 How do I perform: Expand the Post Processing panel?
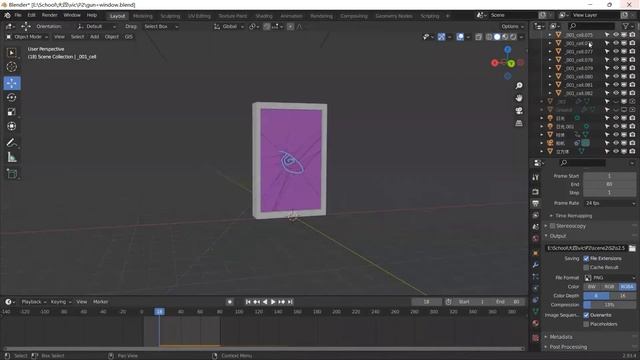point(568,347)
